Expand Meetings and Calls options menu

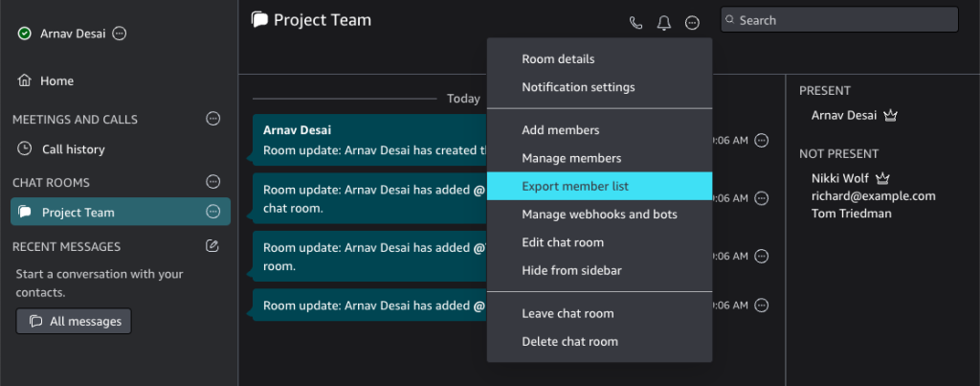(x=212, y=119)
